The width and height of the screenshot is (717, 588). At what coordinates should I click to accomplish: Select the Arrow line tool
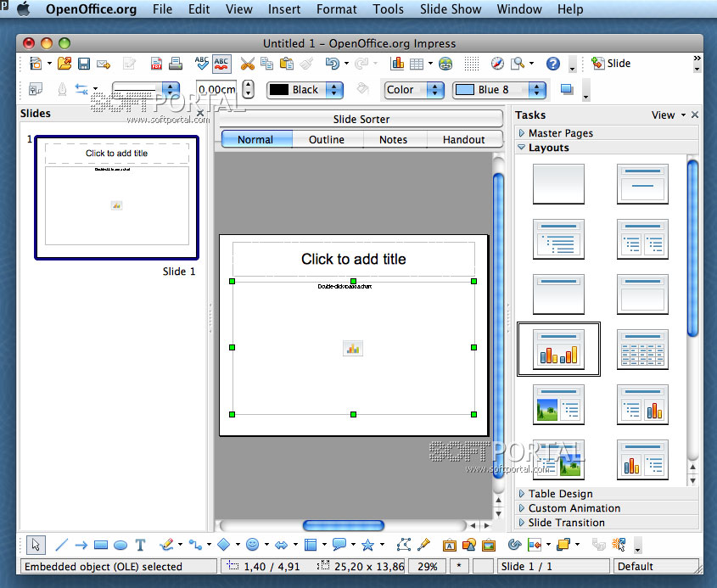point(81,545)
